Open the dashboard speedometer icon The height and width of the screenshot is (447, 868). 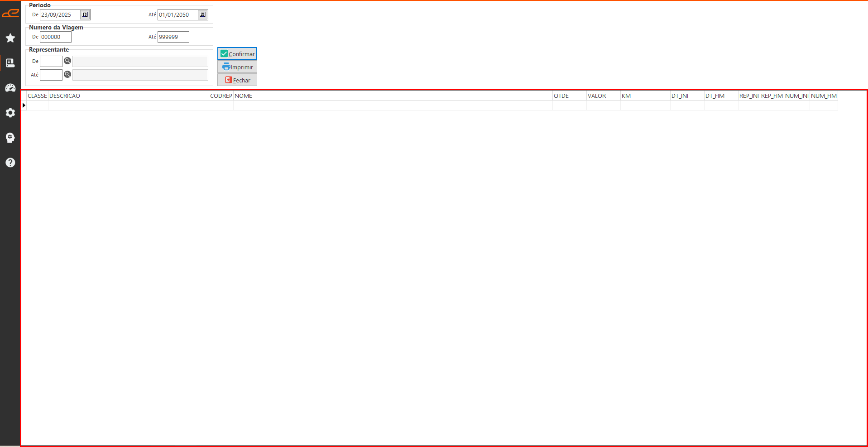coord(10,88)
